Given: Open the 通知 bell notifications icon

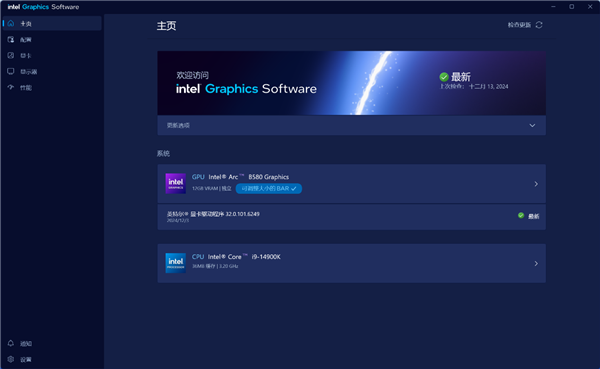Looking at the screenshot, I should [11, 343].
